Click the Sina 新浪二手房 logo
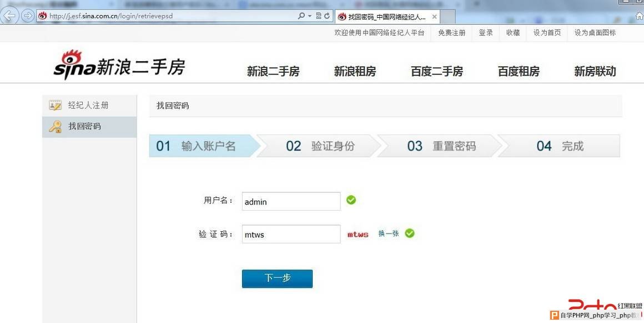This screenshot has height=323, width=644. tap(119, 65)
